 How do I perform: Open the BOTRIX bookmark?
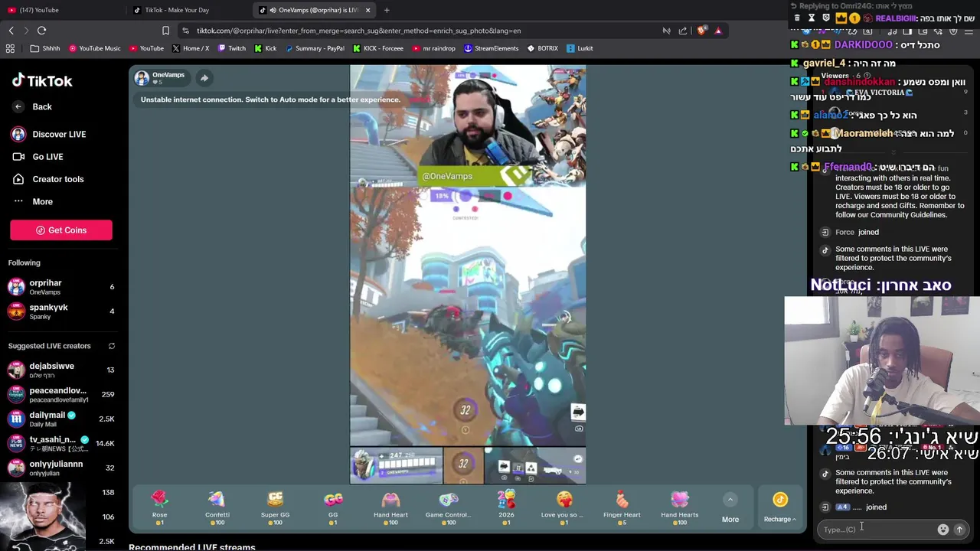pos(542,48)
